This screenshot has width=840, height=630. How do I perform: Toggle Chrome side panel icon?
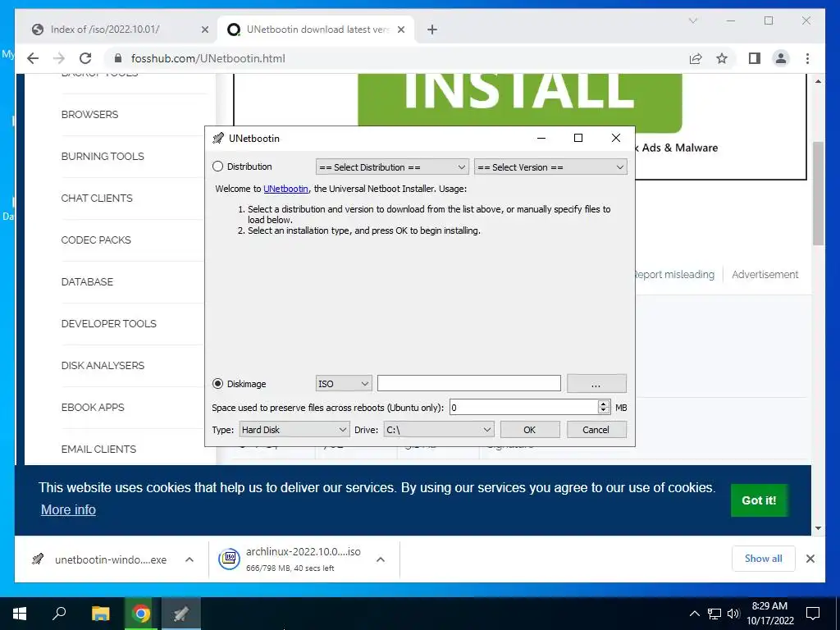tap(755, 58)
